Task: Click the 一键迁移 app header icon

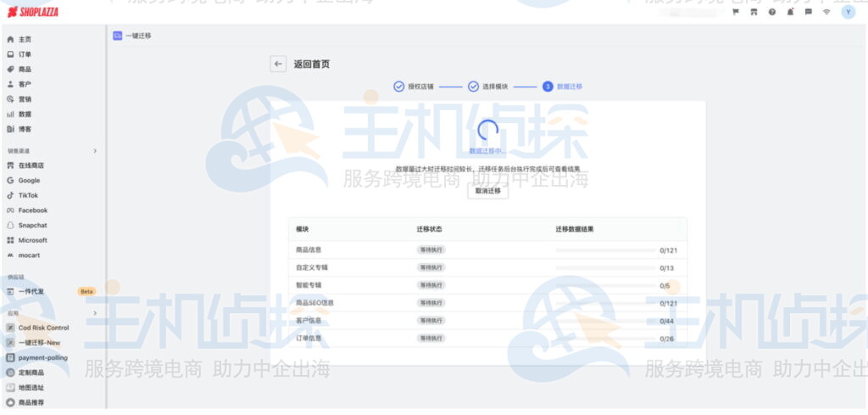Action: pos(117,36)
